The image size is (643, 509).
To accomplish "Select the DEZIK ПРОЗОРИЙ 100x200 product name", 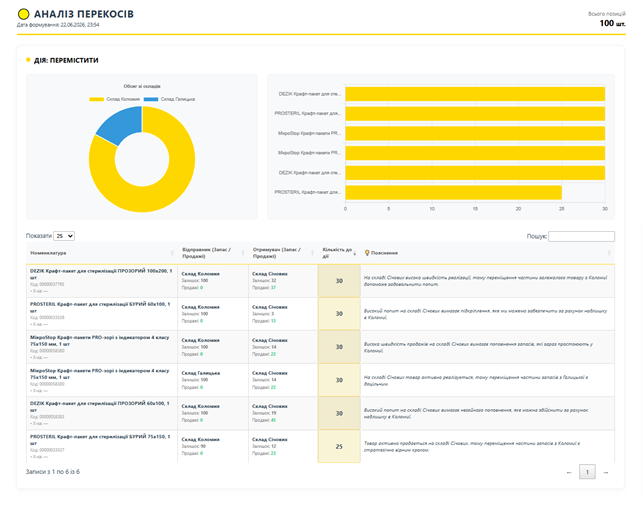I will [101, 274].
